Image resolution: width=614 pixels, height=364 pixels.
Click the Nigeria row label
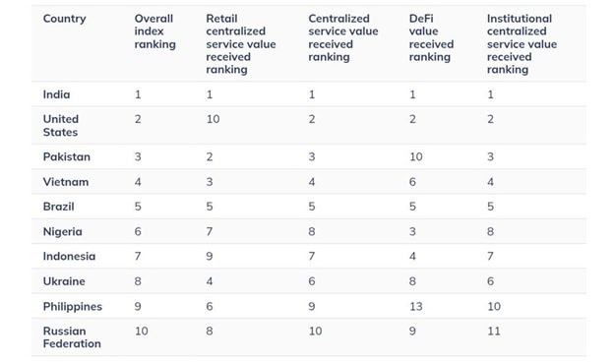tap(63, 231)
